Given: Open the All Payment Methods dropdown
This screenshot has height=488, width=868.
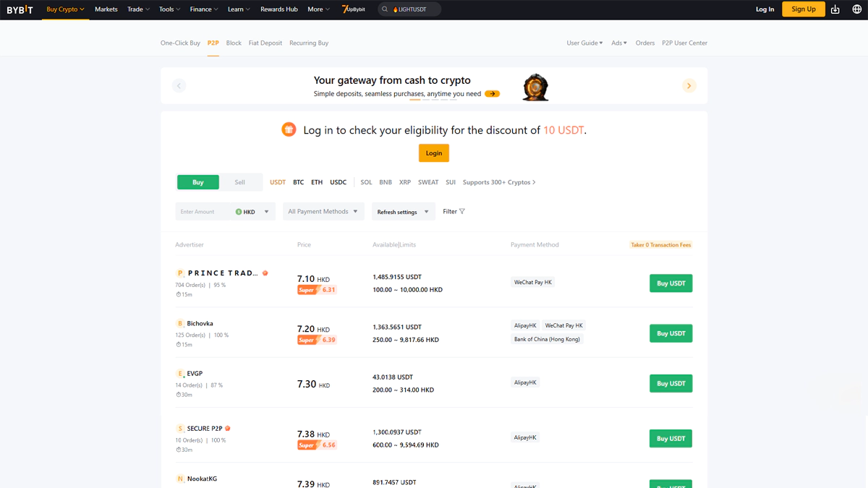Looking at the screenshot, I should point(323,211).
